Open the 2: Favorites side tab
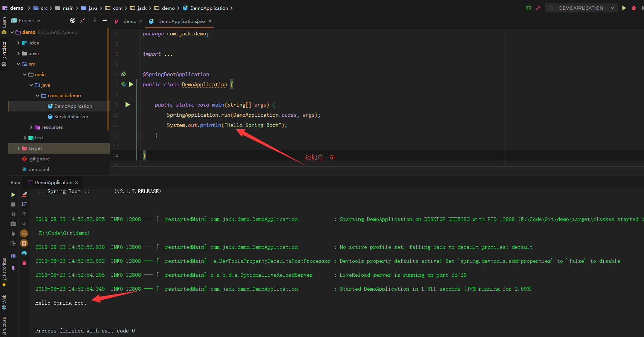644x337 pixels. pyautogui.click(x=4, y=272)
